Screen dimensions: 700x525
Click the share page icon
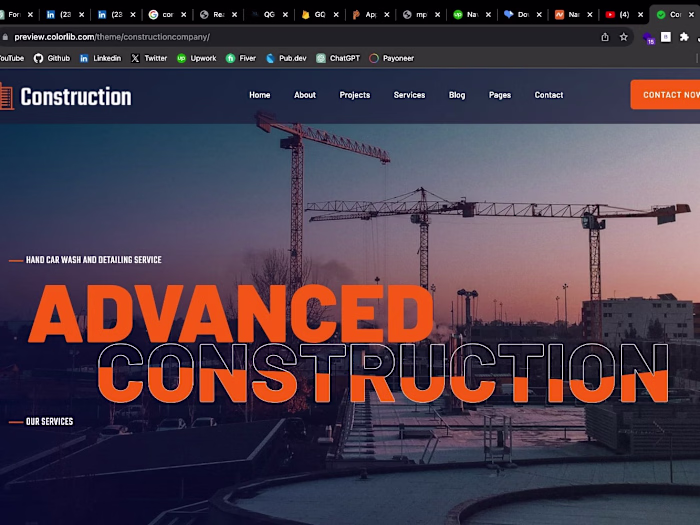click(x=605, y=37)
